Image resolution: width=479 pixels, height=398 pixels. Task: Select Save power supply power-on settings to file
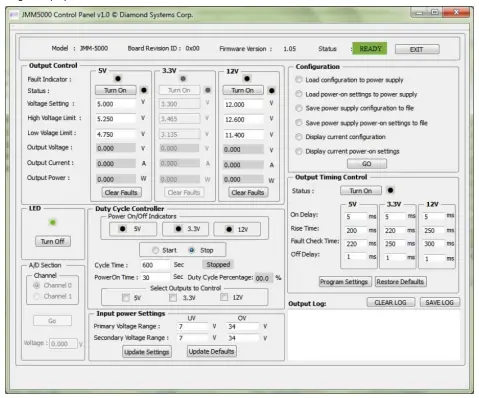tap(299, 123)
